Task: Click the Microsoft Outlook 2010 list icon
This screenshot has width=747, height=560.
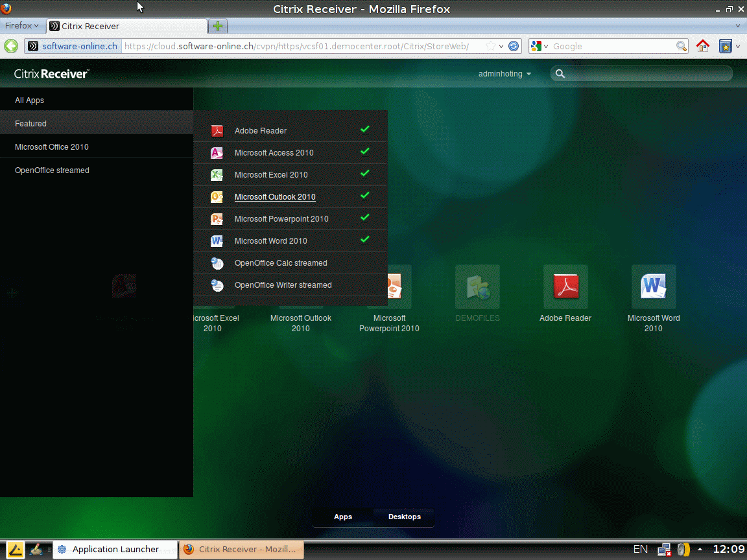Action: (x=217, y=196)
